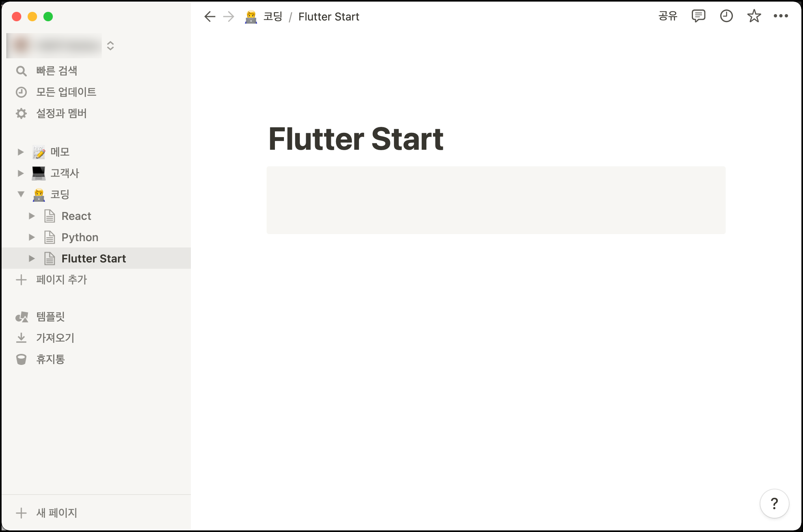
Task: Click the clock icon for all updates
Action: click(21, 92)
